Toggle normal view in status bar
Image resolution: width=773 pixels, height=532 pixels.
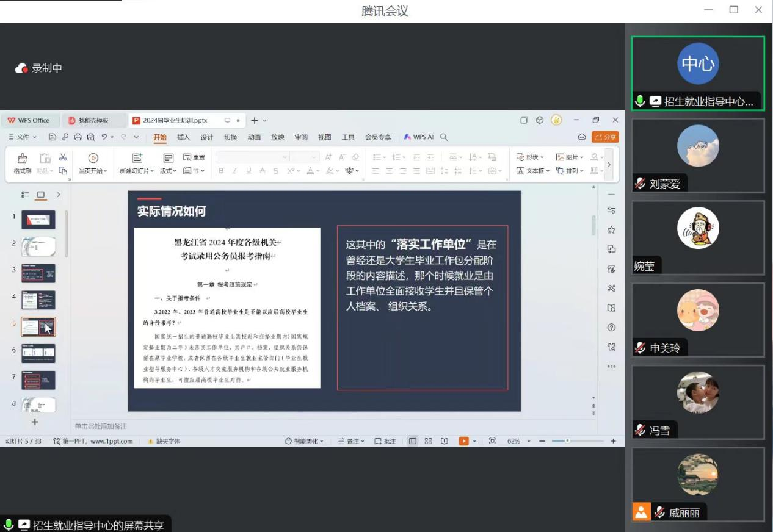click(413, 441)
